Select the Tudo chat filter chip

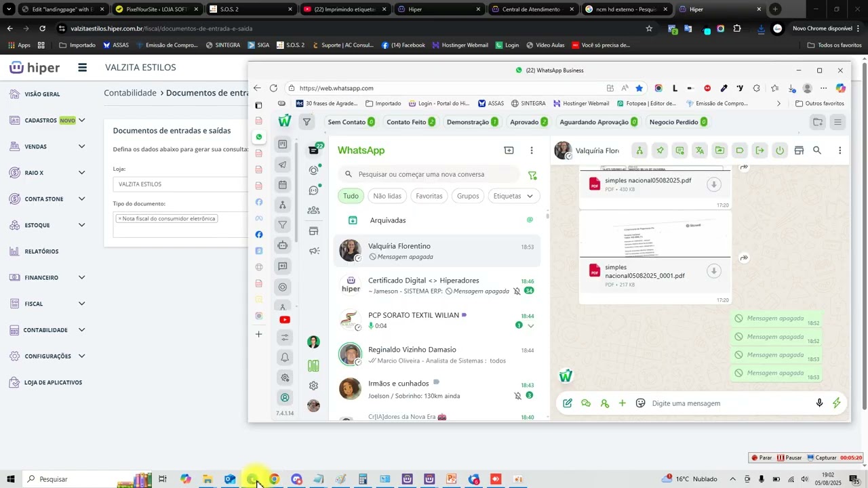point(351,196)
